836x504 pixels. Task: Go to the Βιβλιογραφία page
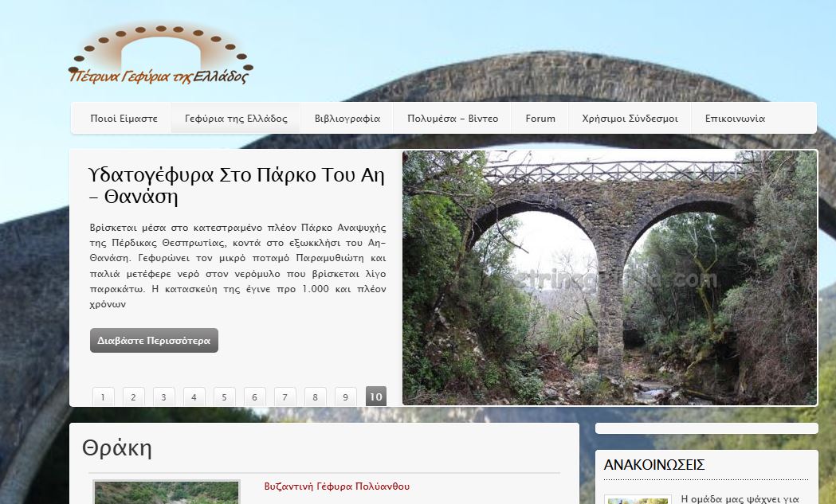[347, 119]
